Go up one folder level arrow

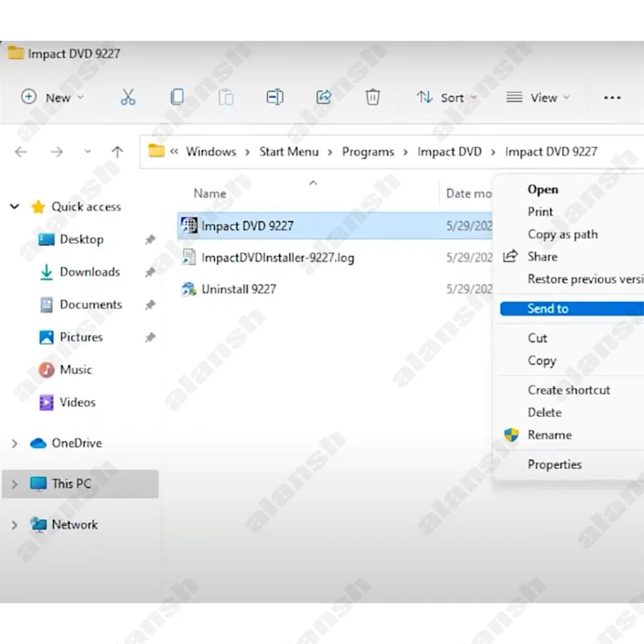click(x=117, y=152)
